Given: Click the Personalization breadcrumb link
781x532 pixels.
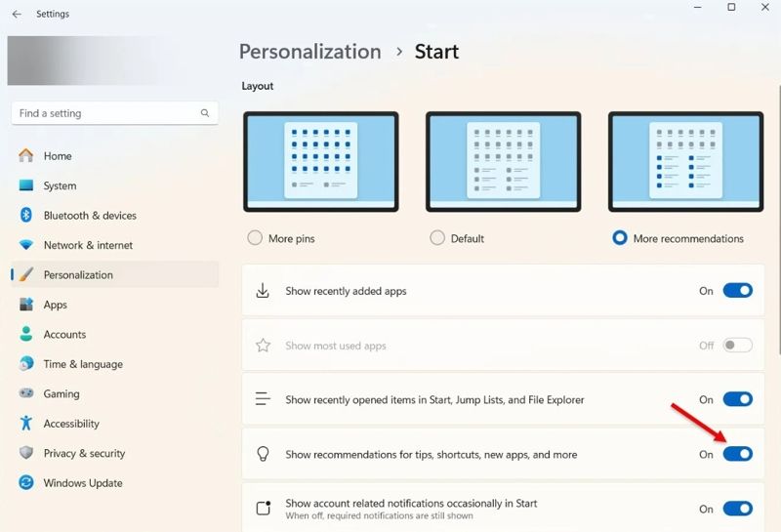Looking at the screenshot, I should [309, 52].
